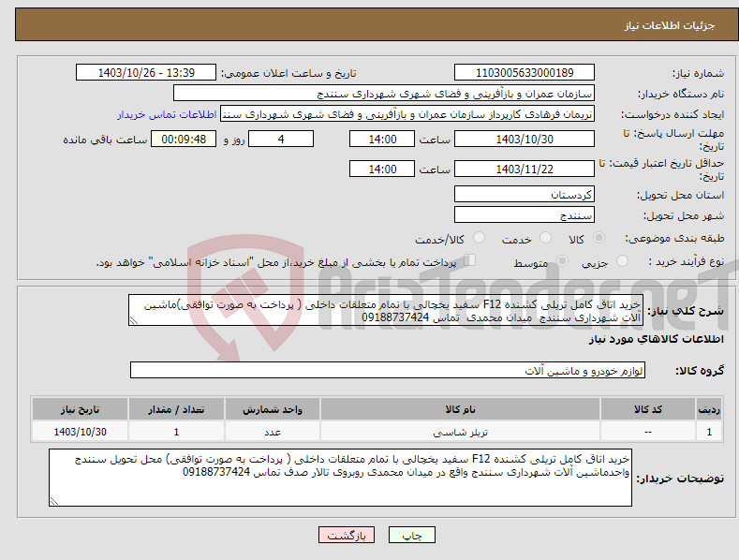Click the price validity 14:00 time field
Screen dimensions: 739x560
[382, 169]
